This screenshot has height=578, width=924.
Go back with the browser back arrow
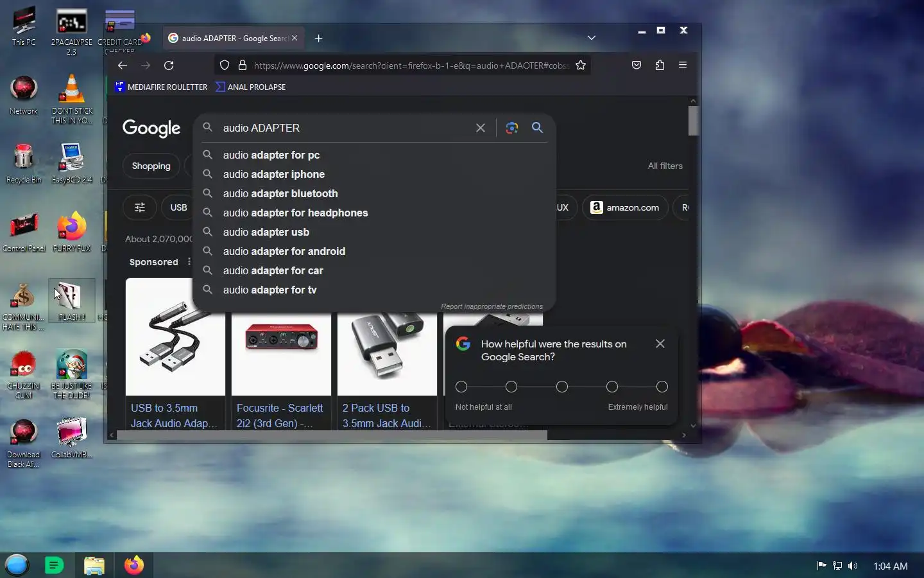(123, 65)
